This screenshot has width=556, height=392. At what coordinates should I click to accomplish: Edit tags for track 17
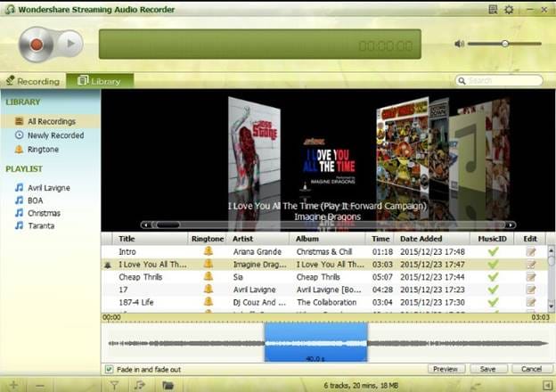531,290
